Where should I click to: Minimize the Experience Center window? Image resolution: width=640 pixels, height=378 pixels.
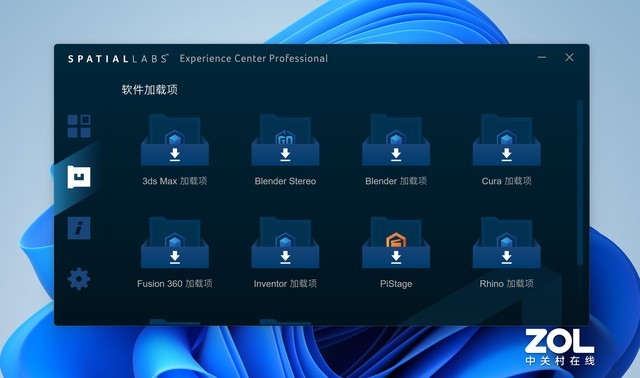(x=542, y=58)
